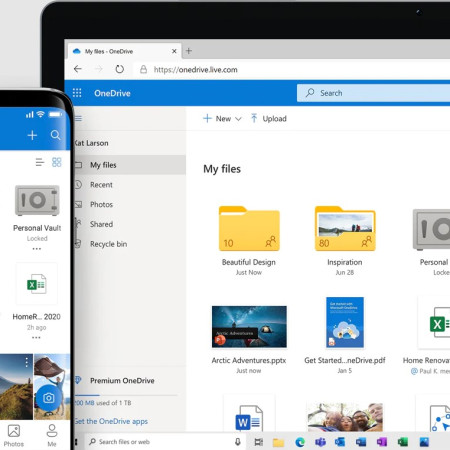The height and width of the screenshot is (450, 450).
Task: Open Personal Vault on the phone
Action: pos(37,200)
